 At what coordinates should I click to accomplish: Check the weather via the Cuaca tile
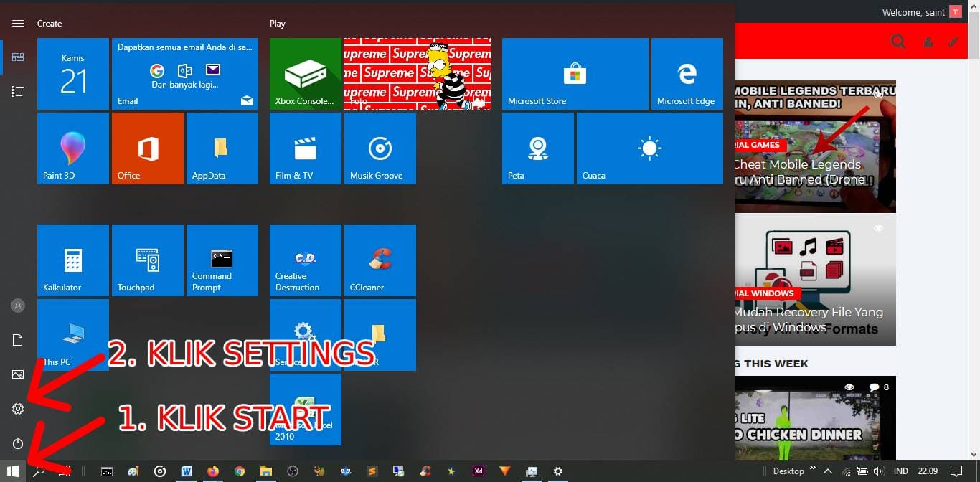649,148
